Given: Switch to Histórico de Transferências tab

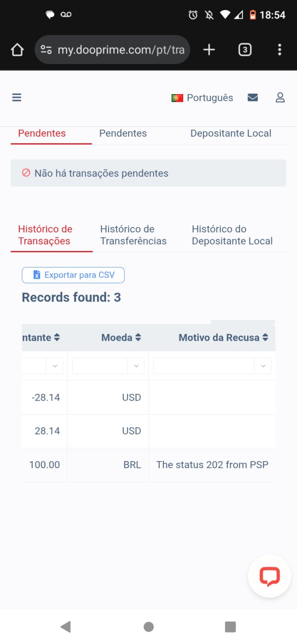Looking at the screenshot, I should click(x=133, y=235).
